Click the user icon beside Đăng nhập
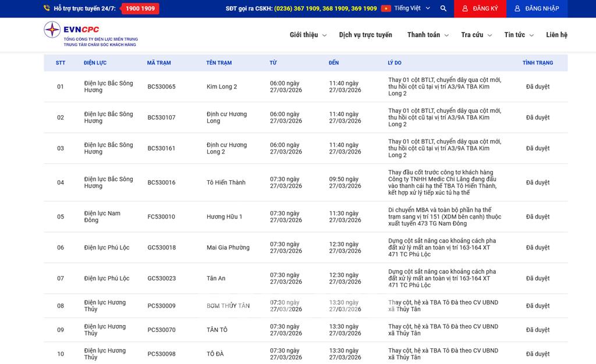 pyautogui.click(x=517, y=9)
